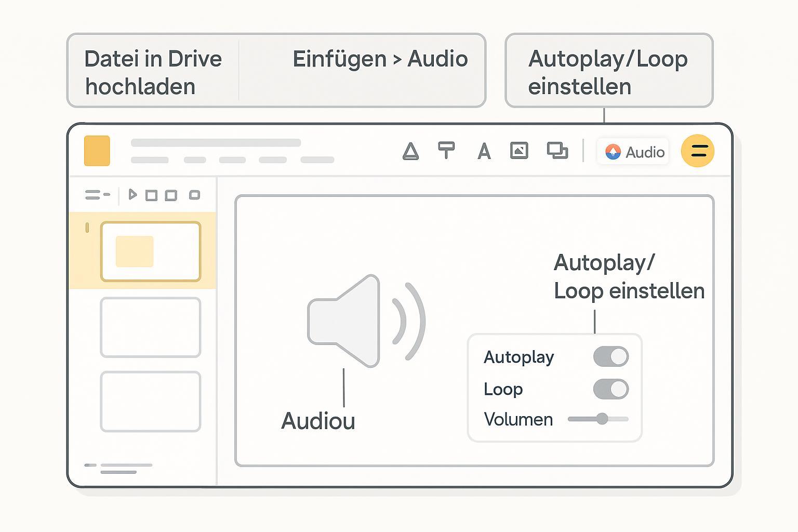
Task: Toggle the Autoplay switch
Action: point(610,357)
